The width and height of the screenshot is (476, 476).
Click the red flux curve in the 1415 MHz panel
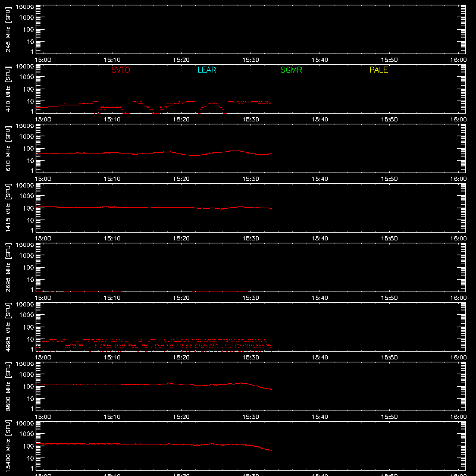click(154, 208)
